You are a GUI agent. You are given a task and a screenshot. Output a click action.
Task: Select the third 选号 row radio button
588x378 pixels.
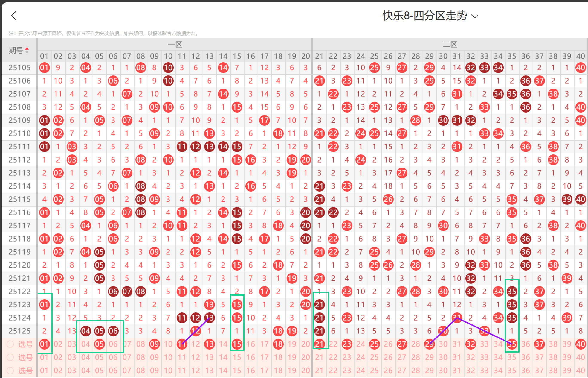(x=10, y=371)
